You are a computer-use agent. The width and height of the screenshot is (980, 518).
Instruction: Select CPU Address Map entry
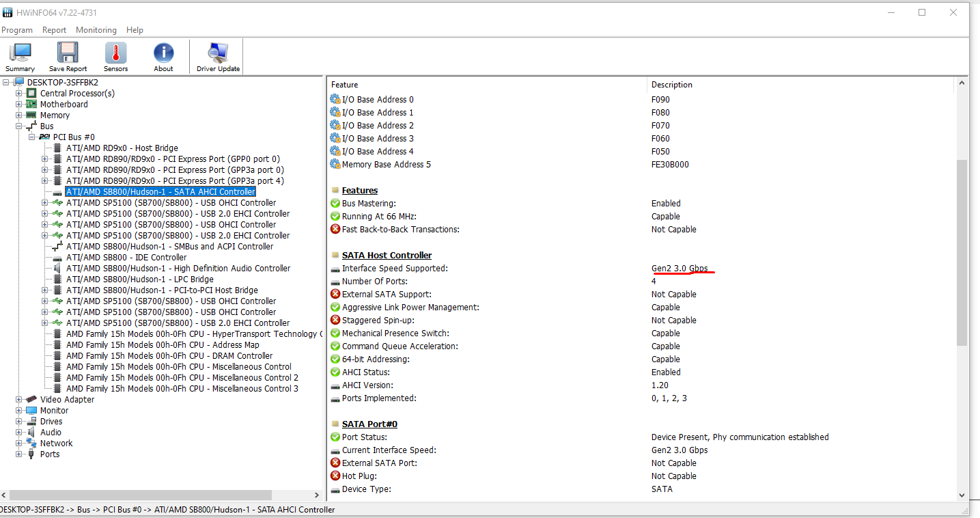click(163, 344)
